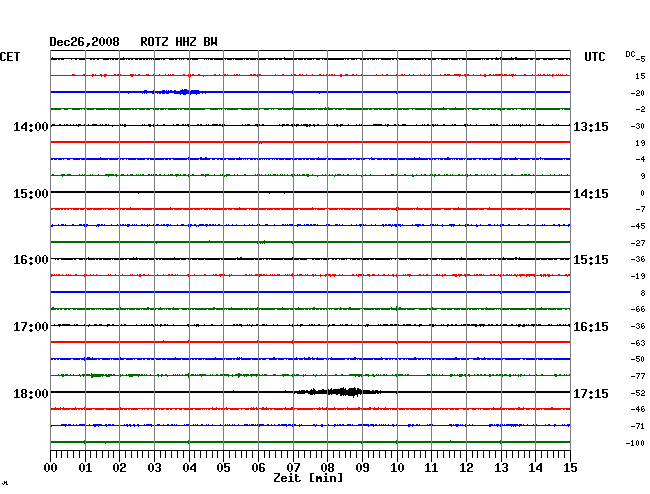Click the UTC timezone label
The image size is (650, 494).
coord(594,57)
